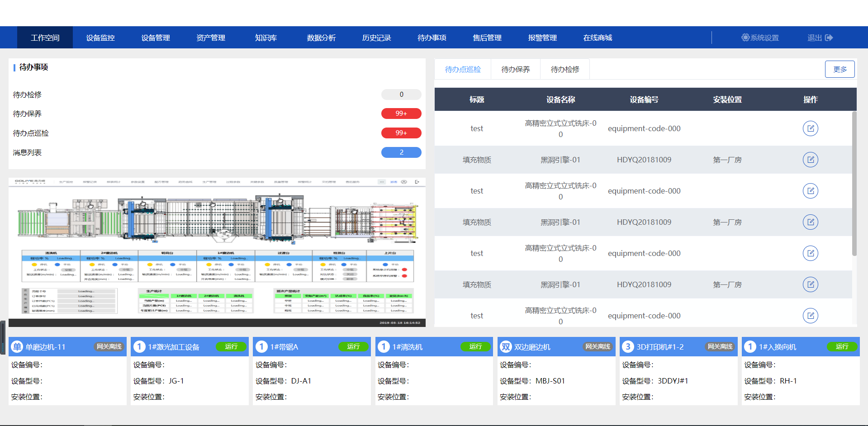Click edit icon in second test row
Image resolution: width=868 pixels, height=426 pixels.
tap(811, 191)
